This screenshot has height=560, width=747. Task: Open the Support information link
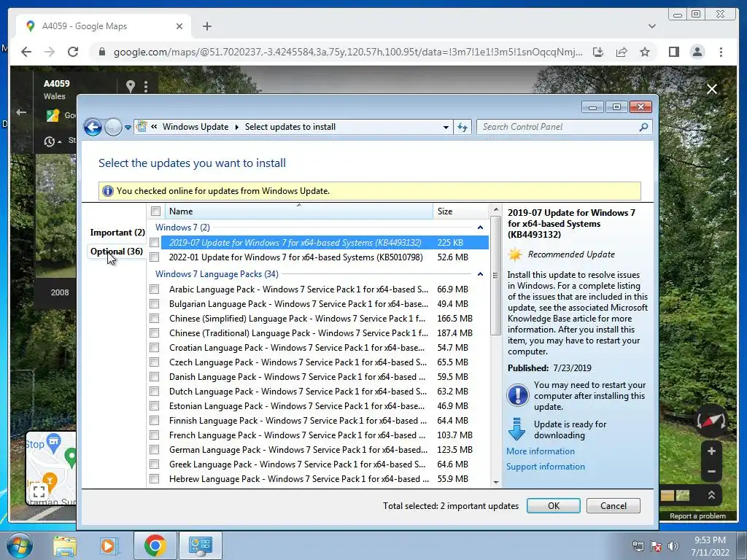click(x=546, y=467)
